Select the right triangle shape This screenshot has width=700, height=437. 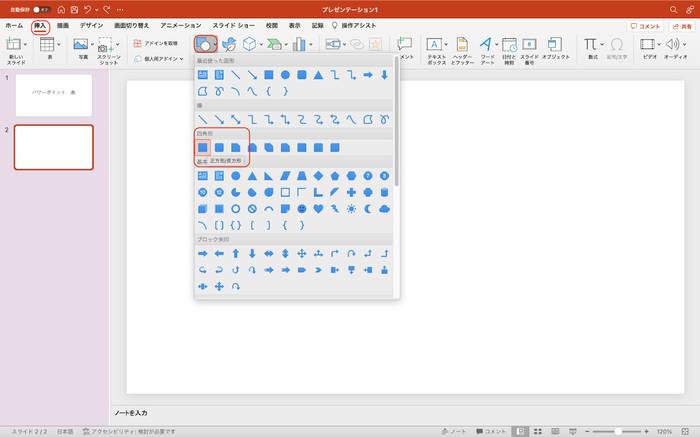(x=268, y=176)
